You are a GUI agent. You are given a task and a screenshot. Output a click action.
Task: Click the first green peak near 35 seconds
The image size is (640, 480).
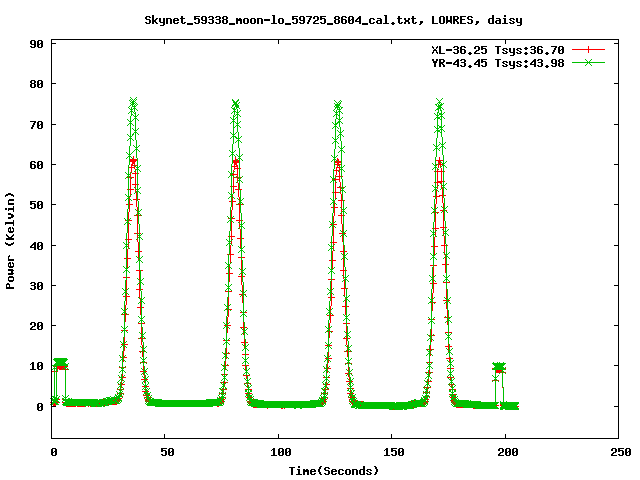[133, 101]
